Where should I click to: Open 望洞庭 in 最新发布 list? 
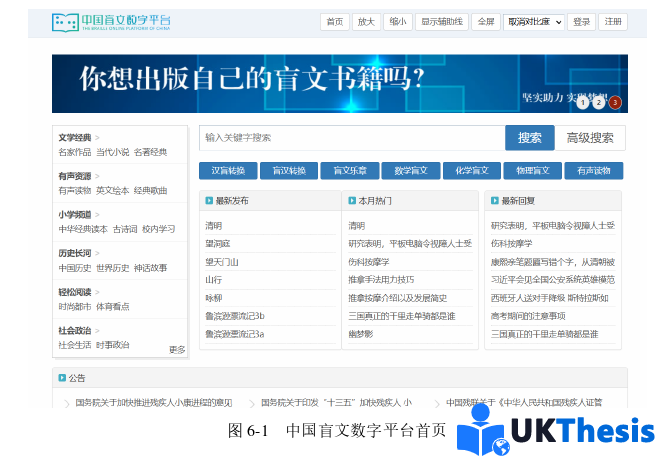click(218, 244)
